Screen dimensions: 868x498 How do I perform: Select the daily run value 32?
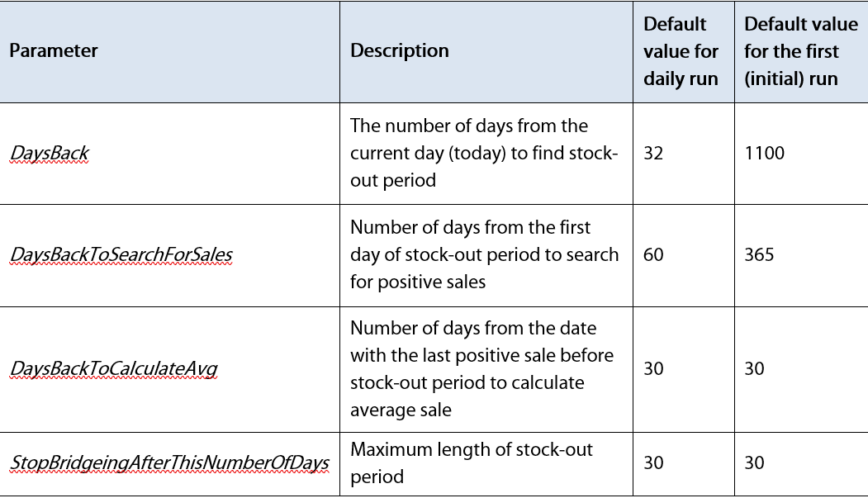tap(653, 154)
